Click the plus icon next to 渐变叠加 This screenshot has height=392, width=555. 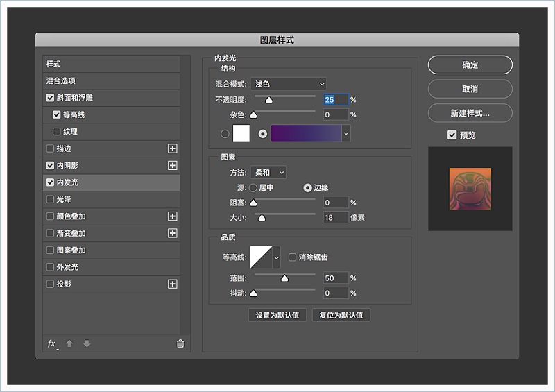(173, 233)
